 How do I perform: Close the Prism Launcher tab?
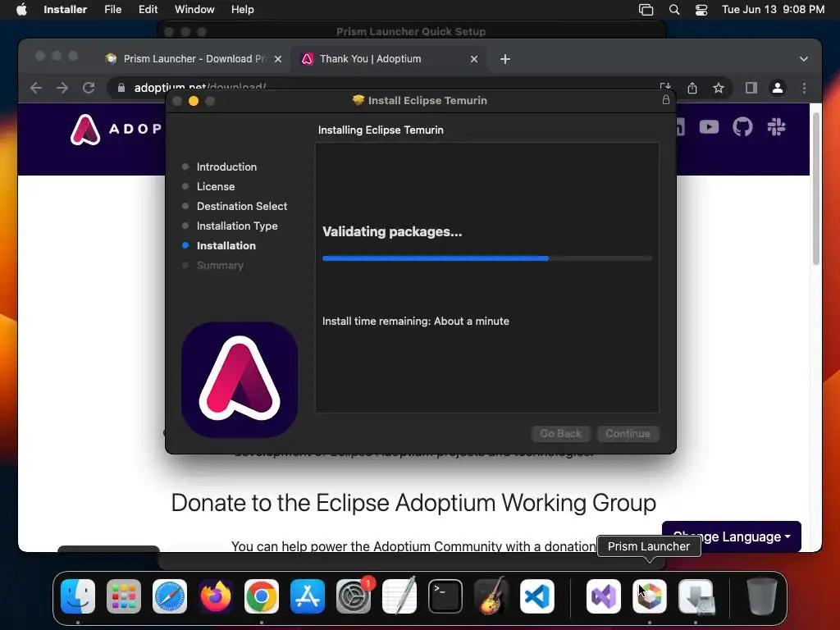(278, 59)
